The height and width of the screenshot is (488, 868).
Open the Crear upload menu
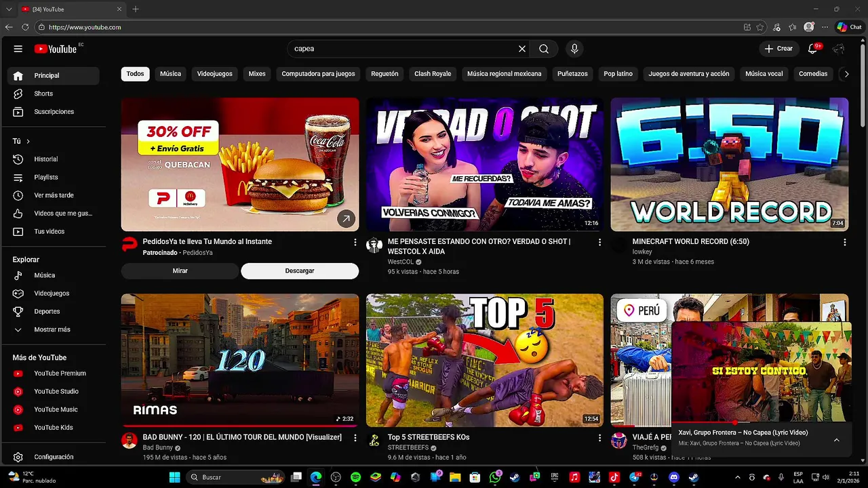click(x=778, y=49)
